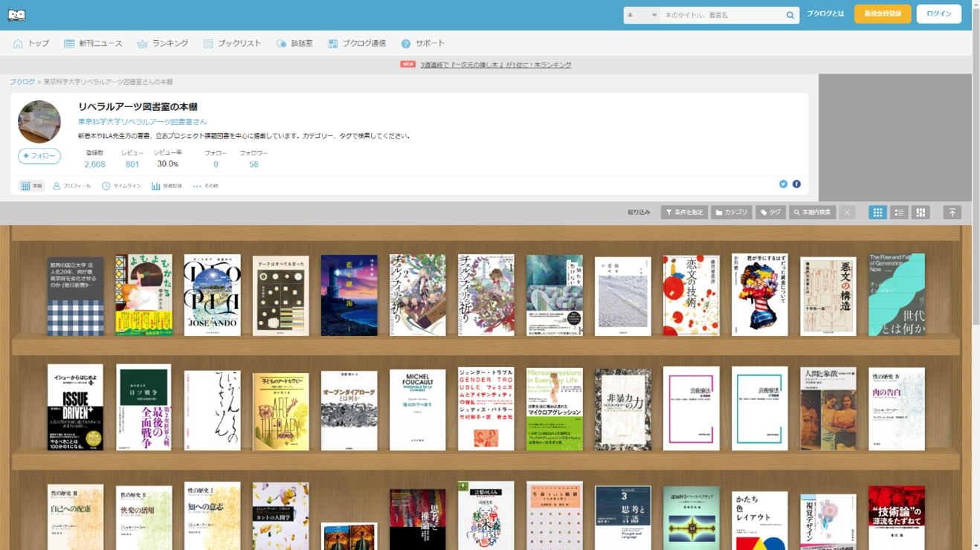The height and width of the screenshot is (550, 980).
Task: Open 談話室 menu item
Action: pos(294,44)
